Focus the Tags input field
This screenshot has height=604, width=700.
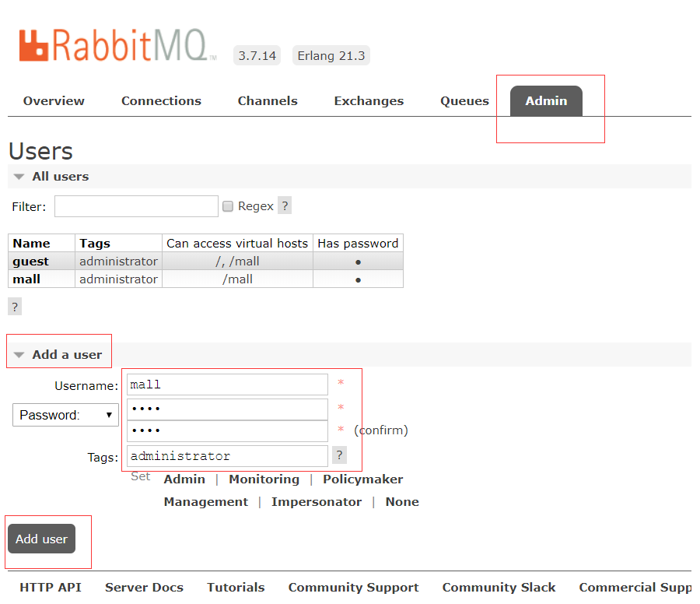(227, 456)
